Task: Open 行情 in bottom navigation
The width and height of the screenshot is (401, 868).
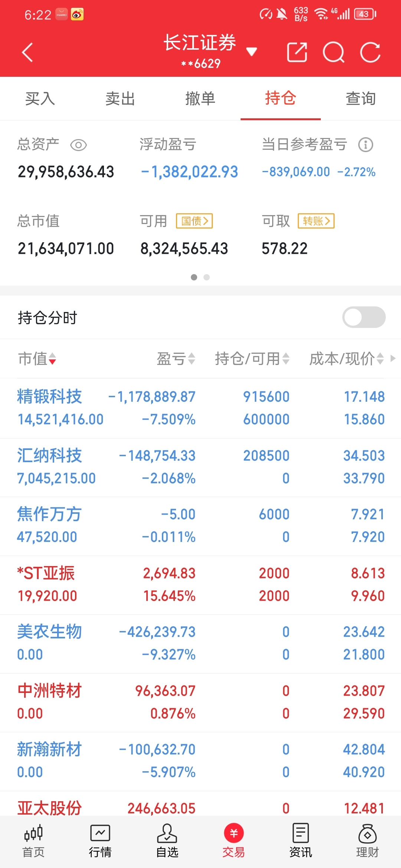Action: coord(100,841)
